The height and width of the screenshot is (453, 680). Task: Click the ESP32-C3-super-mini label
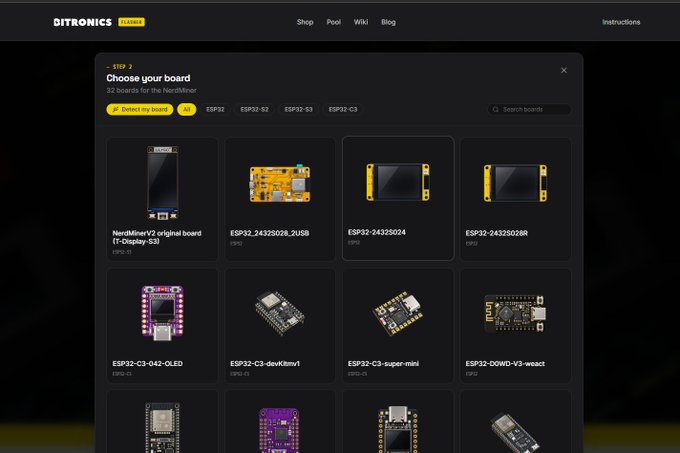[x=383, y=364]
